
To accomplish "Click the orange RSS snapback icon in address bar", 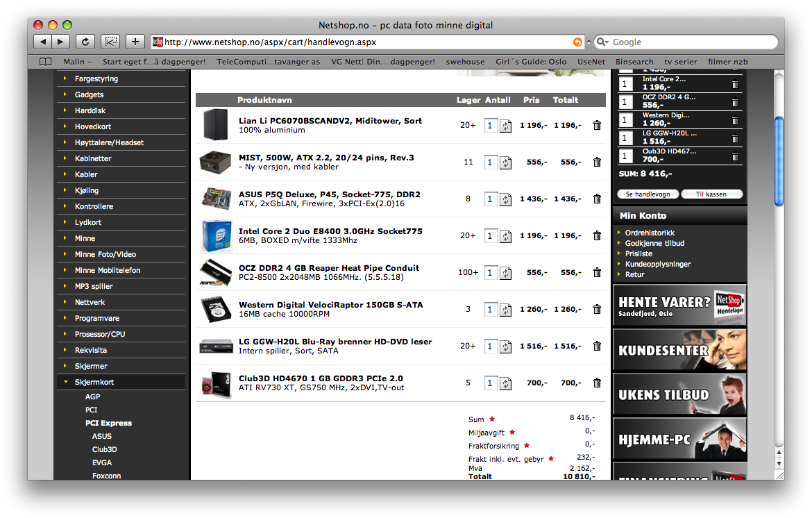I will tap(577, 42).
